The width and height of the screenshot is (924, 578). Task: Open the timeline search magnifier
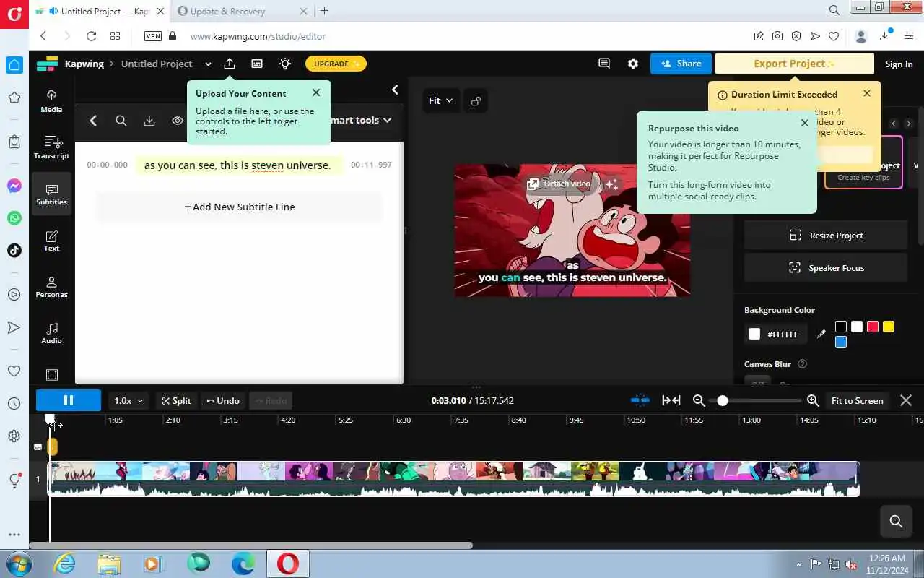896,521
